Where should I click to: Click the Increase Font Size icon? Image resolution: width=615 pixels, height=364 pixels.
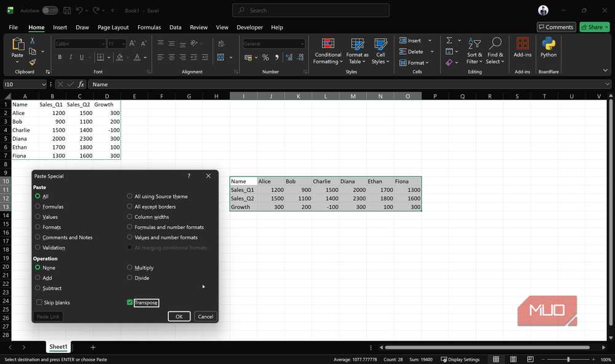point(132,44)
